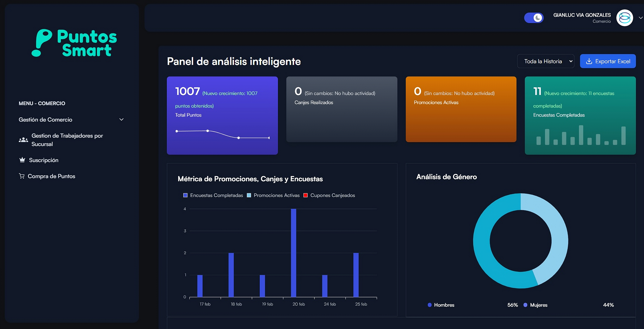Open Compra de Puntos from the menu
This screenshot has height=329, width=644.
tap(51, 176)
